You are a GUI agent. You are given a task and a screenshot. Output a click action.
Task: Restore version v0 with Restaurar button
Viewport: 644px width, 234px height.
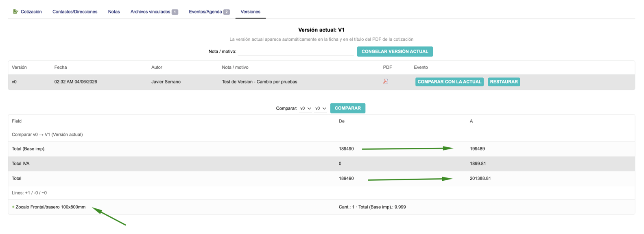click(504, 82)
